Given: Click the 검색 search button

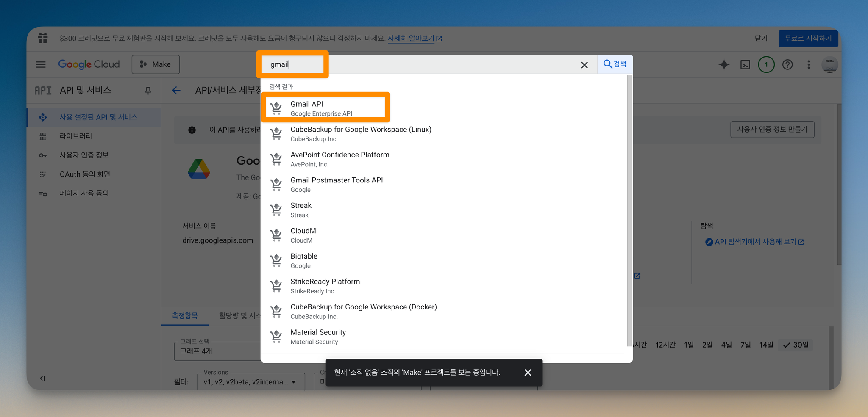Looking at the screenshot, I should [615, 64].
